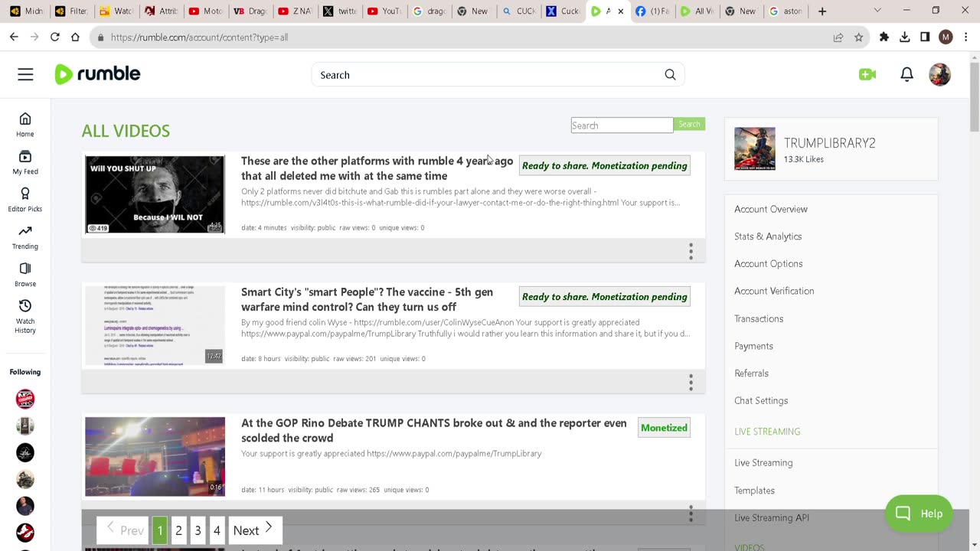The height and width of the screenshot is (551, 980).
Task: Open Watch History in sidebar
Action: click(x=25, y=317)
